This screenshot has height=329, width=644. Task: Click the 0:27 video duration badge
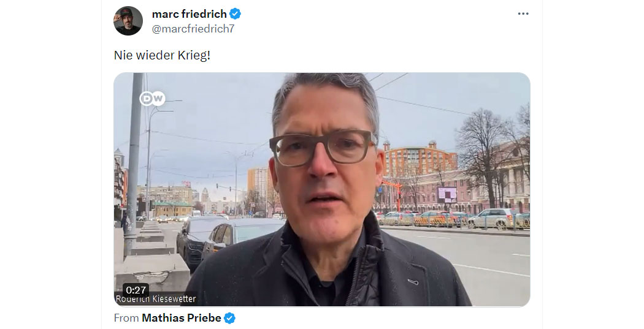click(x=136, y=290)
